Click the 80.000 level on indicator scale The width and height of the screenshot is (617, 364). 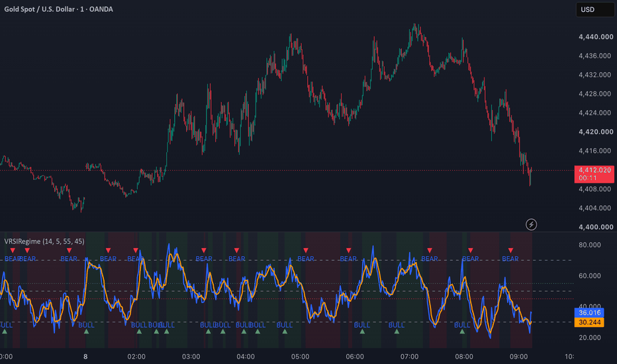click(589, 245)
